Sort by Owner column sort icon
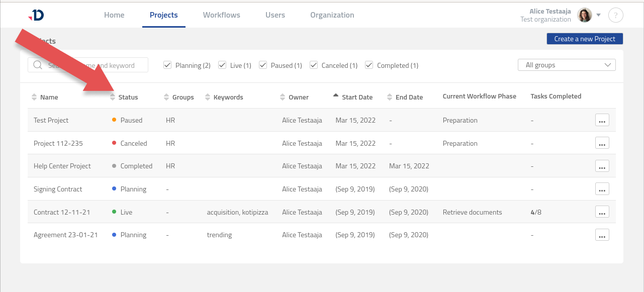Image resolution: width=644 pixels, height=292 pixels. click(x=283, y=97)
